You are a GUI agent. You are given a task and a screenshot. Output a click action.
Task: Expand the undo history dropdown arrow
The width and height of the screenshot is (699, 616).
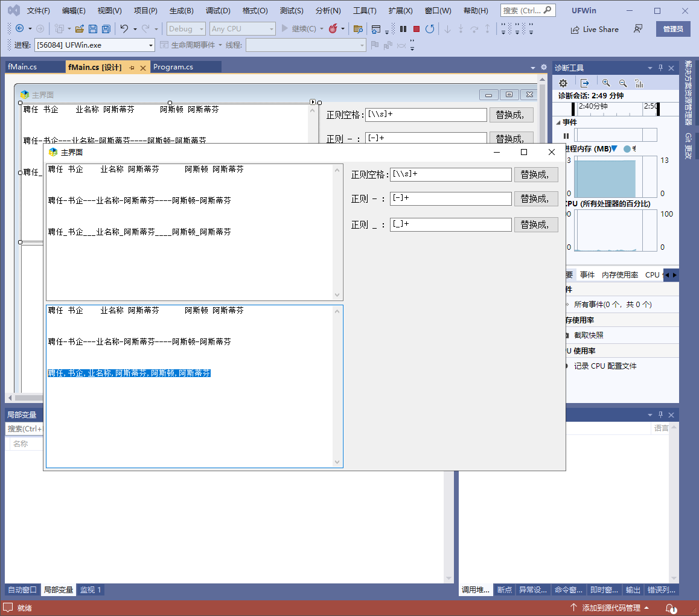coord(135,29)
